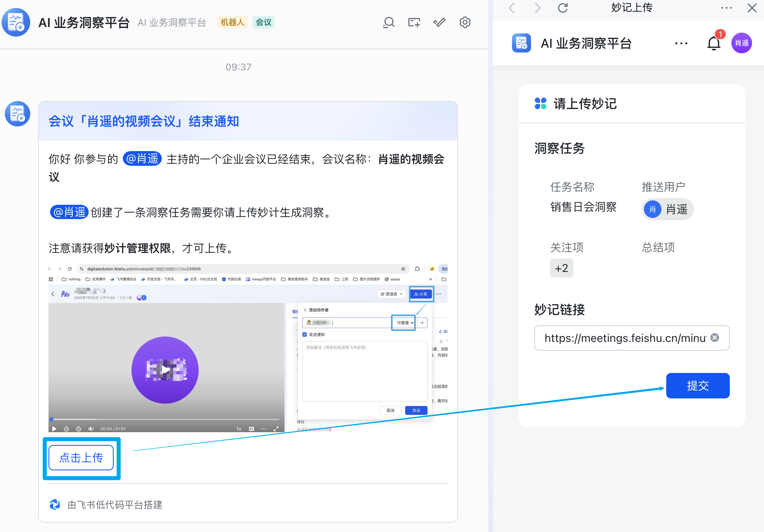Image resolution: width=764 pixels, height=532 pixels.
Task: Open the top panel more options dots
Action: point(726,8)
